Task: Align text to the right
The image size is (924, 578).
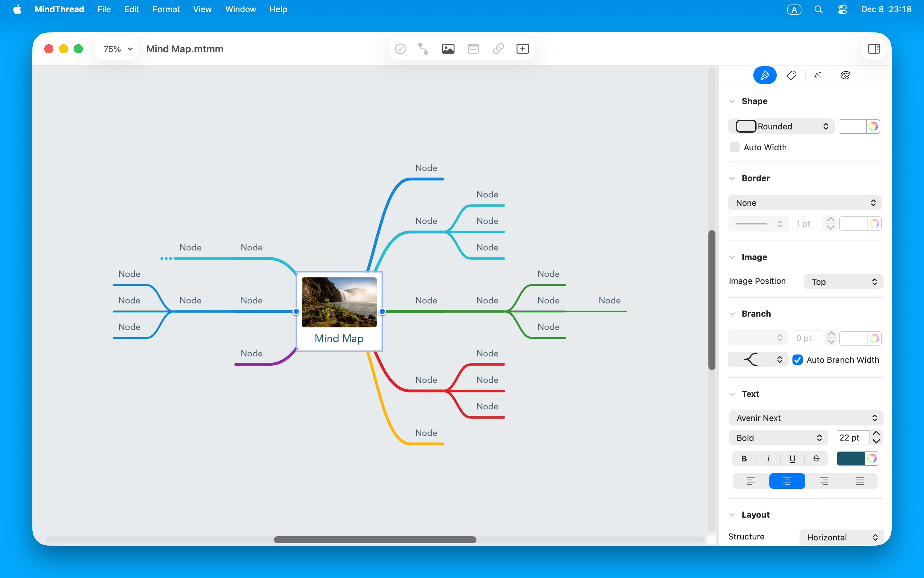Action: (x=824, y=481)
